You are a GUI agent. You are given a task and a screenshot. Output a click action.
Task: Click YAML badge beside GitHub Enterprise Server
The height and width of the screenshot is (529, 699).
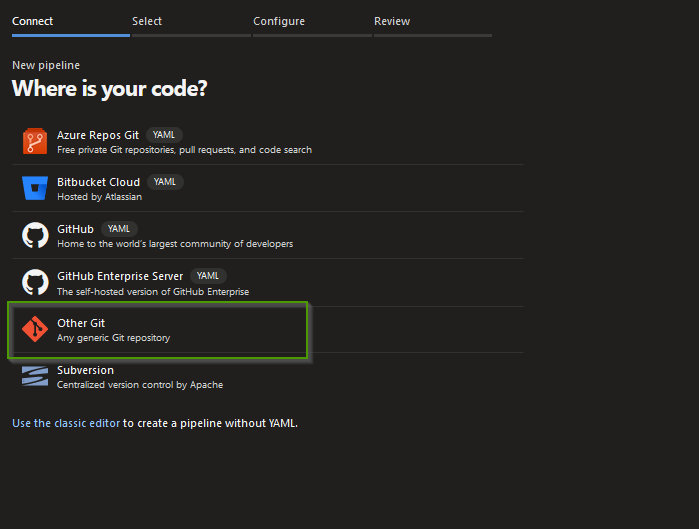(207, 276)
